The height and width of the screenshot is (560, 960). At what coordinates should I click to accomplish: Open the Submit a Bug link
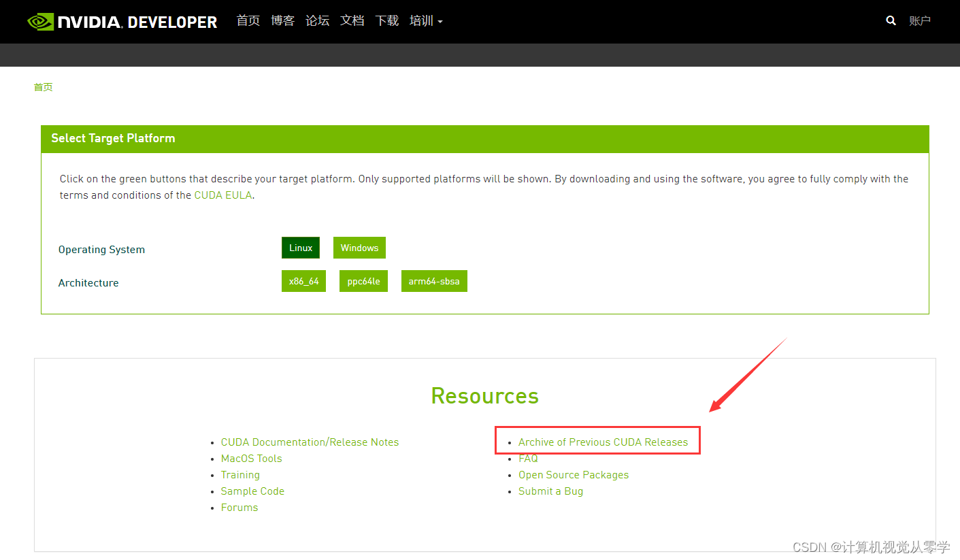550,491
